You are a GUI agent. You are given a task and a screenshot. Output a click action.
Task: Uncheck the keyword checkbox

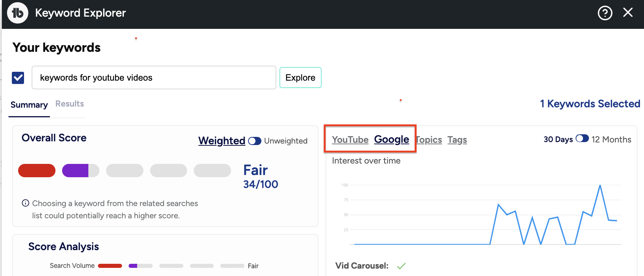point(18,78)
